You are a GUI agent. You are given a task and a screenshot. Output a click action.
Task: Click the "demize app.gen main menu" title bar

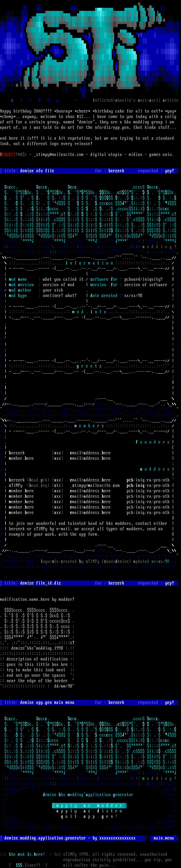pos(47,702)
